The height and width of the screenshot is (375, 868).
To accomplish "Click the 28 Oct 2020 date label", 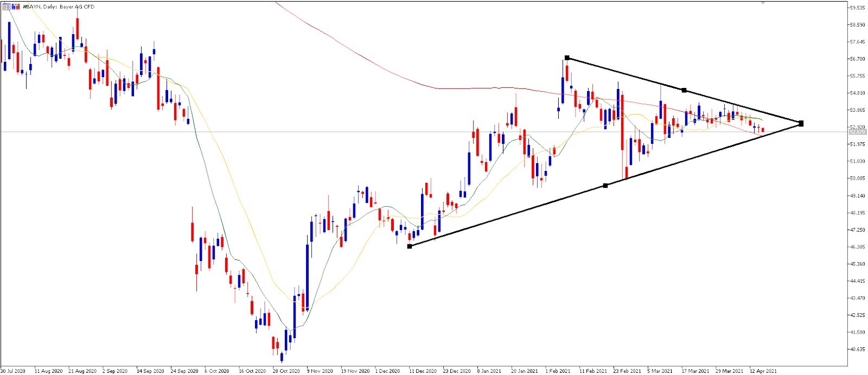I will pos(286,371).
